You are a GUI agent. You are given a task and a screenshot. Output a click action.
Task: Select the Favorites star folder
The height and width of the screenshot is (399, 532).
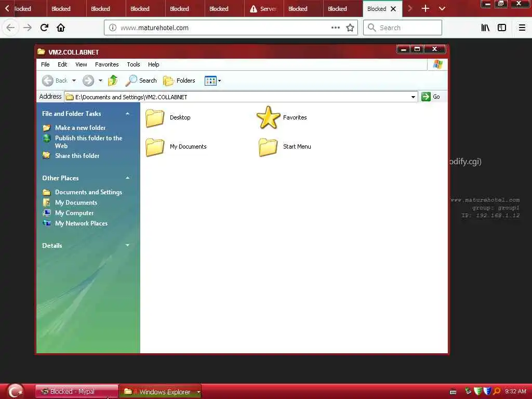click(x=269, y=117)
